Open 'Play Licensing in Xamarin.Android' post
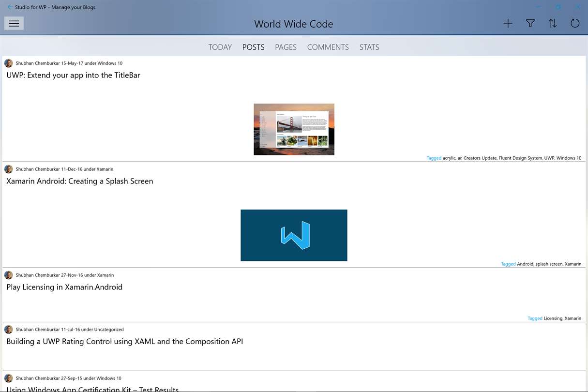 64,287
